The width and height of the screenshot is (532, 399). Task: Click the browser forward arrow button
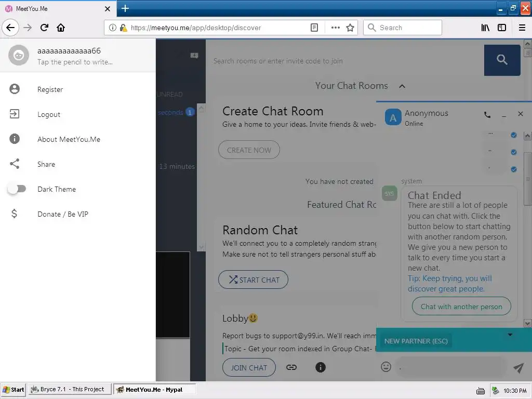(28, 28)
